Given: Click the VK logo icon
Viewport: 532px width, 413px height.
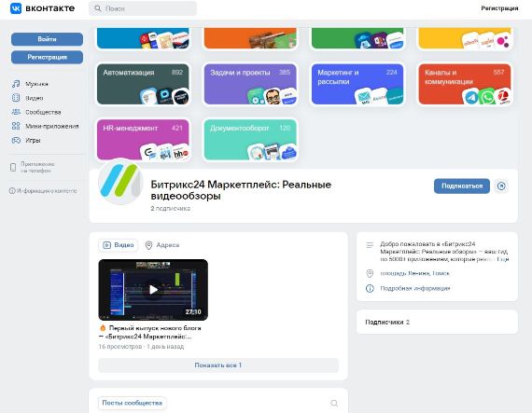Looking at the screenshot, I should pyautogui.click(x=16, y=8).
